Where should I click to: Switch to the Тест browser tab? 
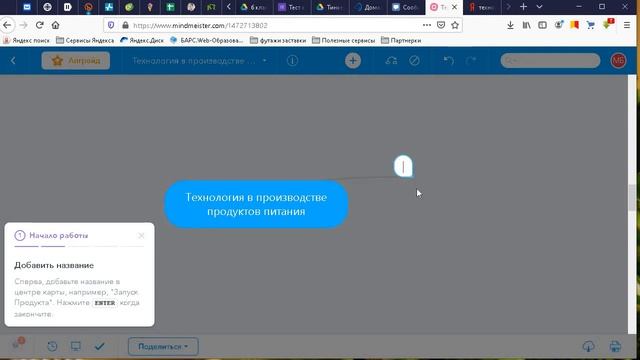coord(291,7)
